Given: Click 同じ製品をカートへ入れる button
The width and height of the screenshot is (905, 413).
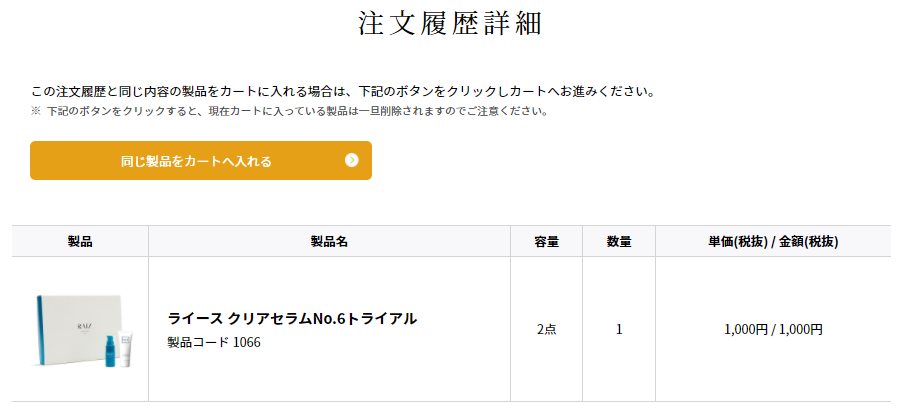Looking at the screenshot, I should tap(201, 160).
